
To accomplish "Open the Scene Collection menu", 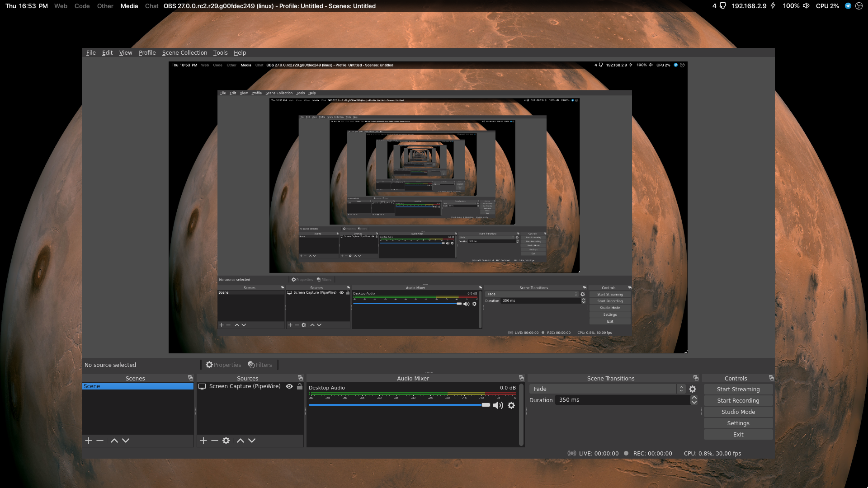I will point(184,52).
